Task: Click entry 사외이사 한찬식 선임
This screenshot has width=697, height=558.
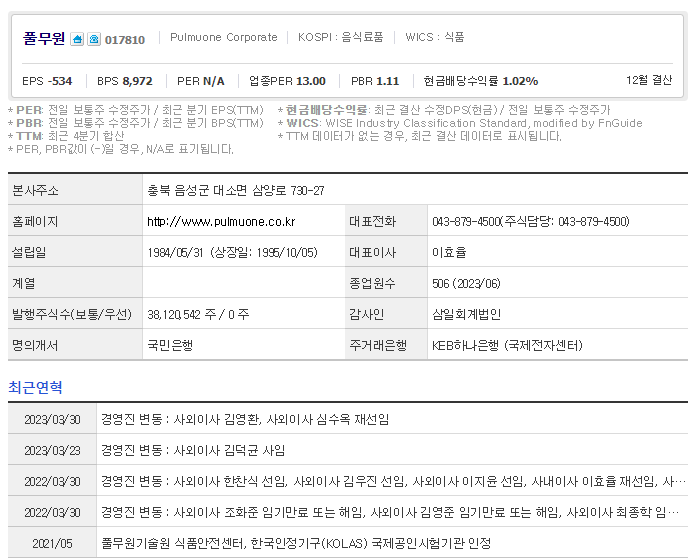Action: pos(393,482)
